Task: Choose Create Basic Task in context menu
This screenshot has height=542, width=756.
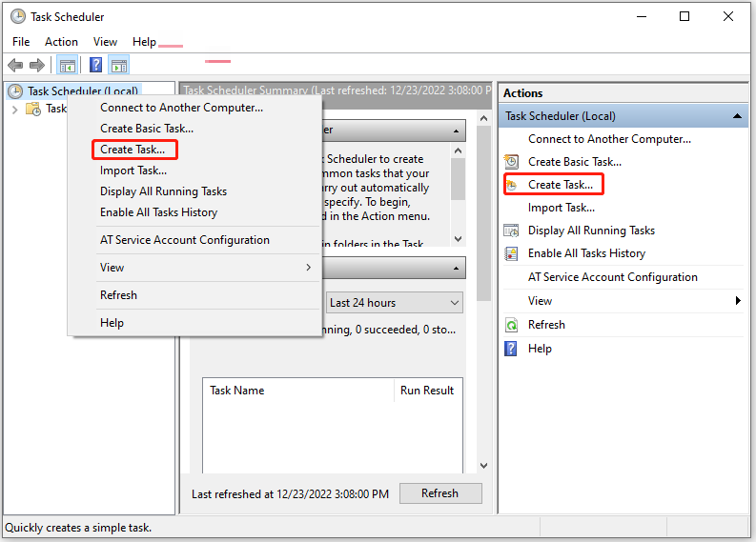Action: coord(147,129)
